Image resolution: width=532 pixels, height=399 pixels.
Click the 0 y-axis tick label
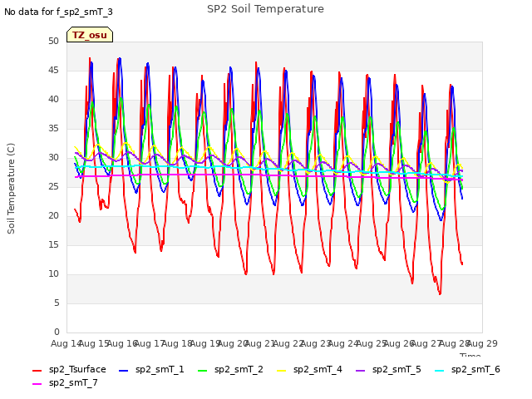click(57, 332)
